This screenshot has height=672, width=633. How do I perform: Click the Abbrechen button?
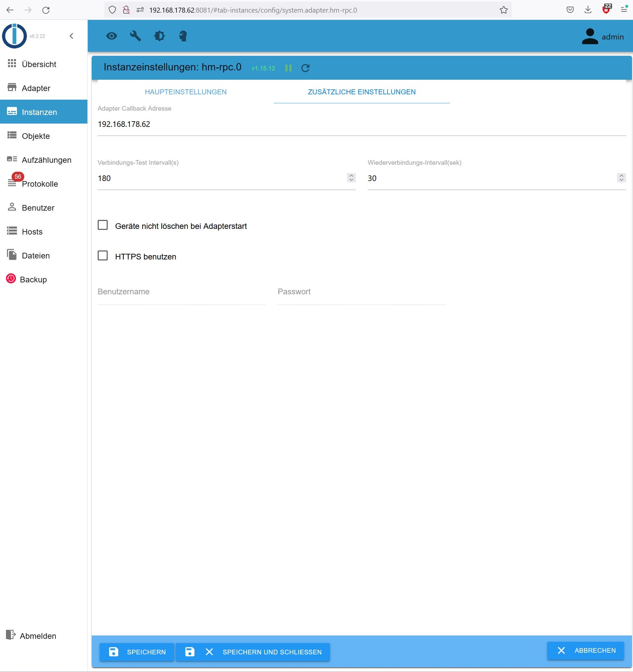click(586, 650)
